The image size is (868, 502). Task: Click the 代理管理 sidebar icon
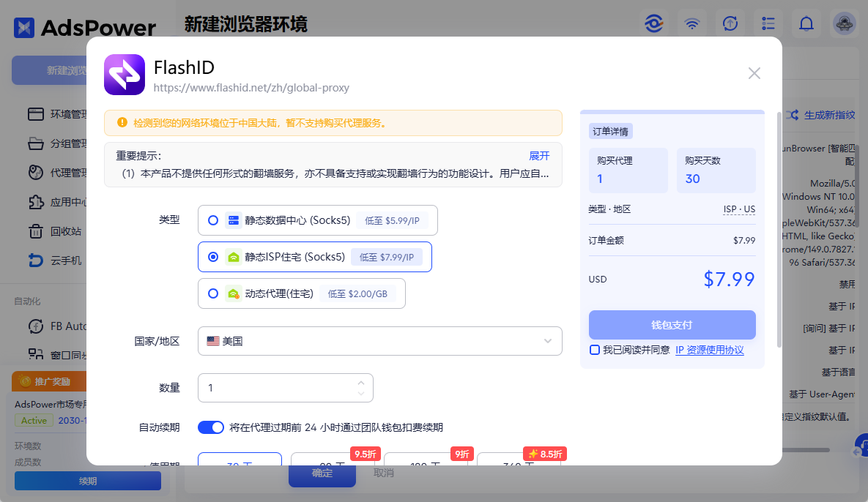point(36,173)
